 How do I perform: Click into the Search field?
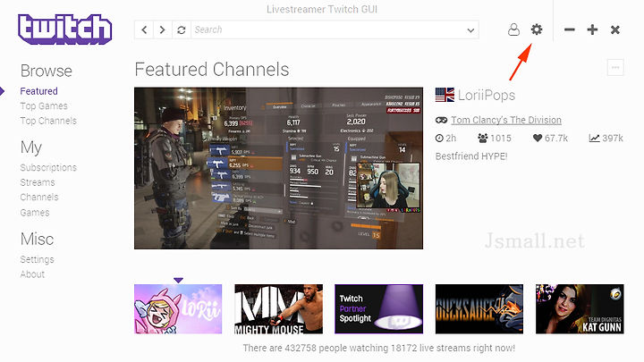[327, 30]
